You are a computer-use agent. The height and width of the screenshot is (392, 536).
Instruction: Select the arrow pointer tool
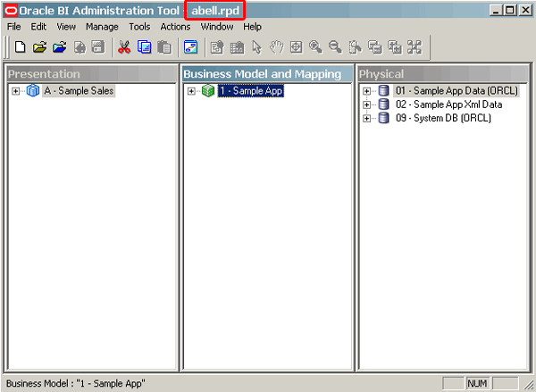256,47
